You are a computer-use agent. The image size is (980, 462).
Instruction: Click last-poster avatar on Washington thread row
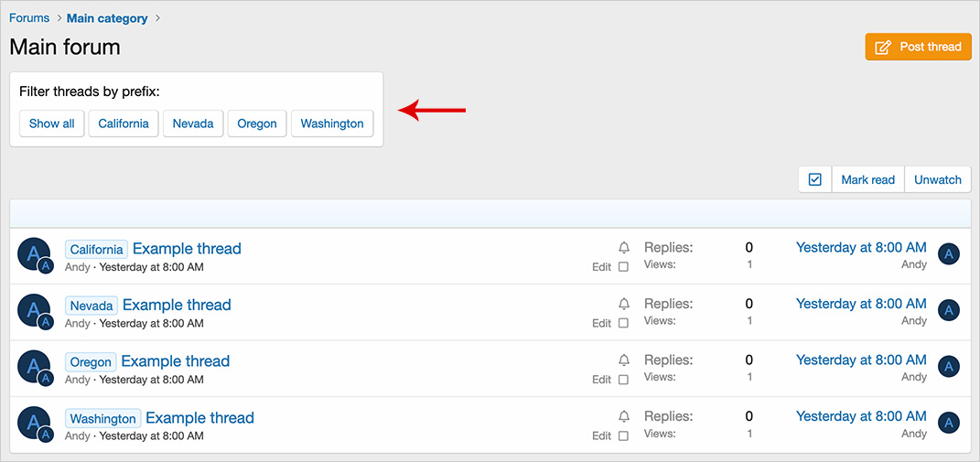pos(949,424)
